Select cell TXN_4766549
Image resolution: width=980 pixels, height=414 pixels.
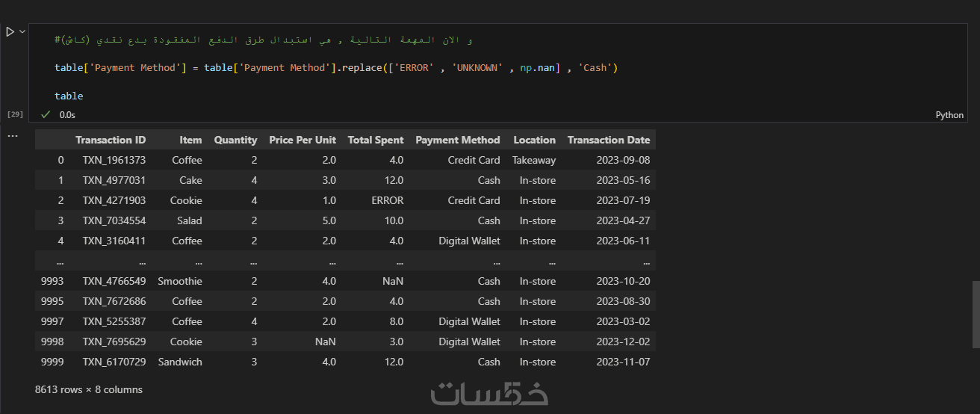pos(114,281)
